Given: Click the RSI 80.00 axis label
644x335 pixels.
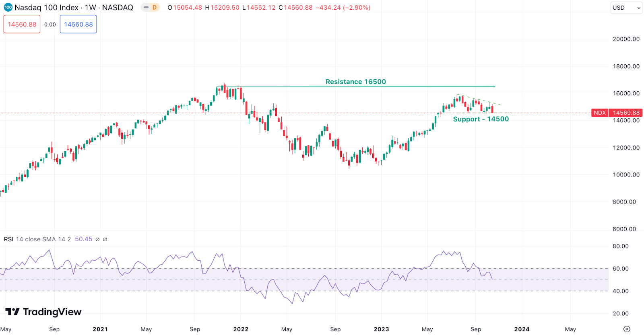Looking at the screenshot, I should point(620,246).
